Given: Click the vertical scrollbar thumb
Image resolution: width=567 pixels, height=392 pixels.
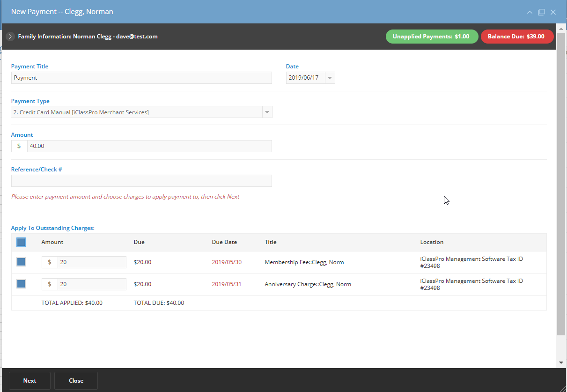Looking at the screenshot, I should tap(561, 185).
